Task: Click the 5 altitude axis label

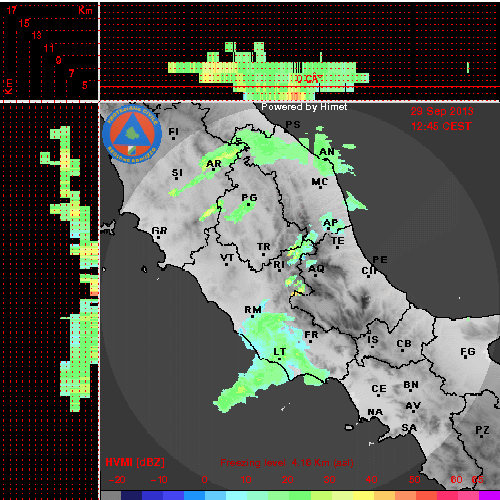Action: [85, 85]
